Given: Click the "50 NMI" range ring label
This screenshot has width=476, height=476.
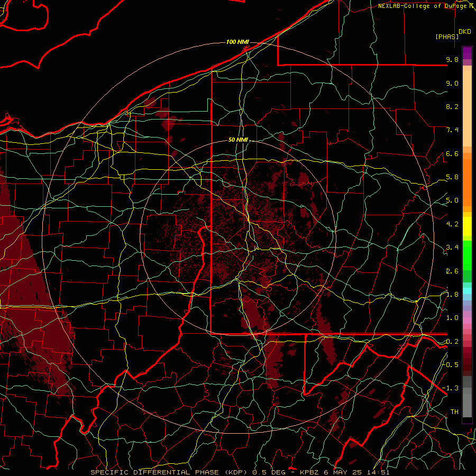Looking at the screenshot, I should pyautogui.click(x=239, y=140).
